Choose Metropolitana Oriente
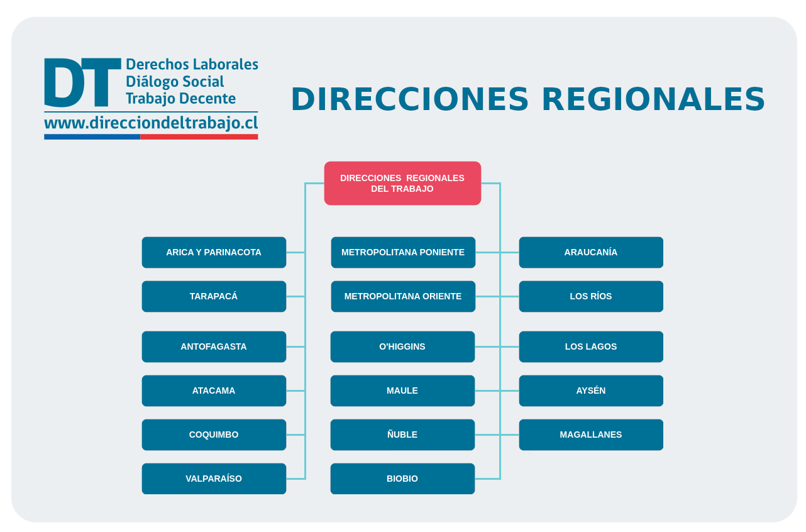Viewport: 806px width, 532px height. pos(403,296)
